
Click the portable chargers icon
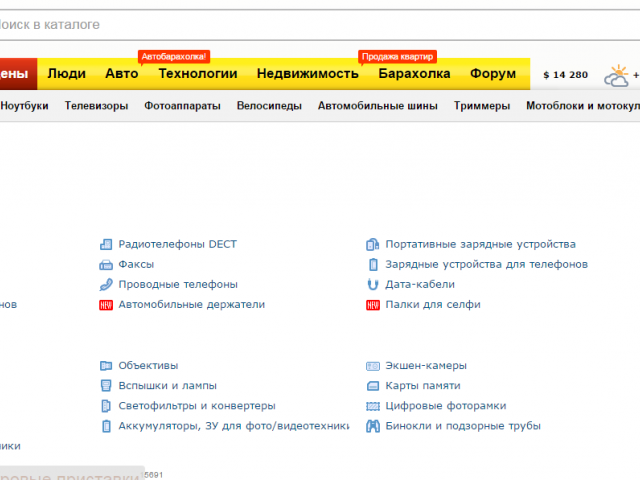coord(373,244)
